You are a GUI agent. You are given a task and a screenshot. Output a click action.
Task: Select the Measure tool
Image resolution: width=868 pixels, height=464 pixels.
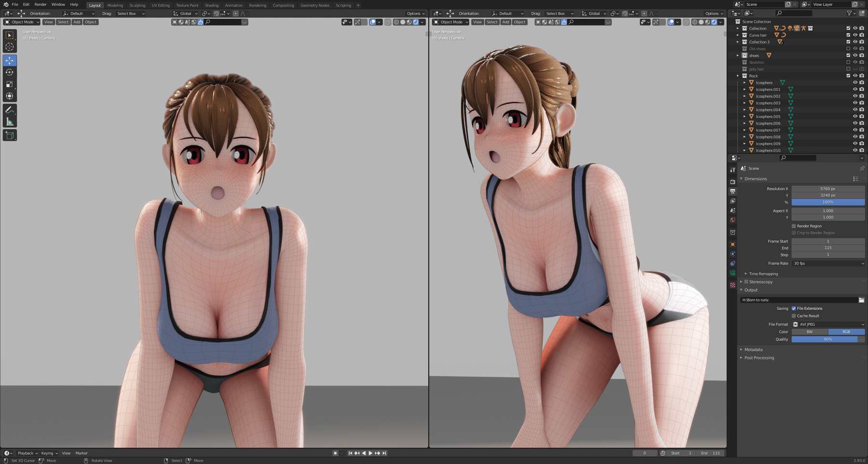tap(10, 121)
